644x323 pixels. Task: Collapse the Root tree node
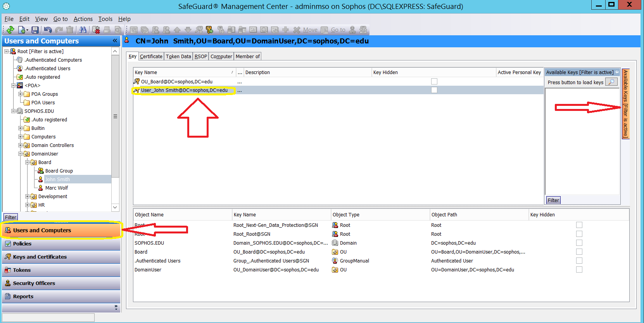coord(6,51)
